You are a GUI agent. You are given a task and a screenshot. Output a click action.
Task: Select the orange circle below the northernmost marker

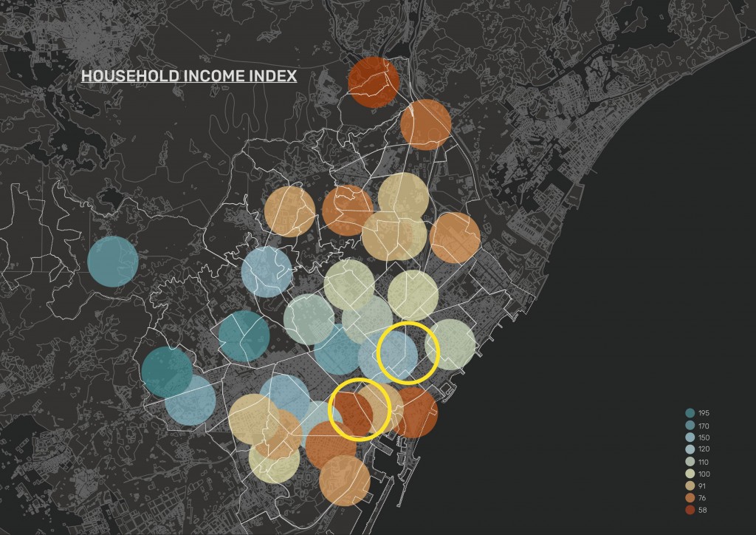click(x=426, y=124)
